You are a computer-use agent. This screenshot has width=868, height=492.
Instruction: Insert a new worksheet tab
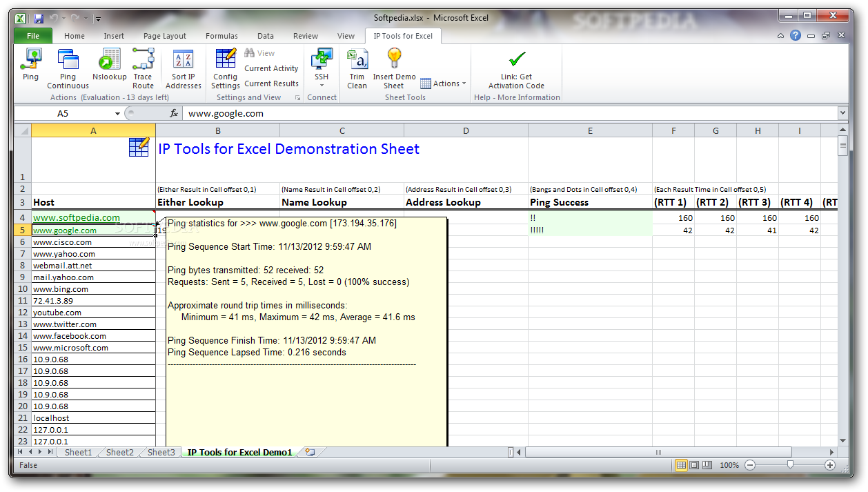[310, 453]
